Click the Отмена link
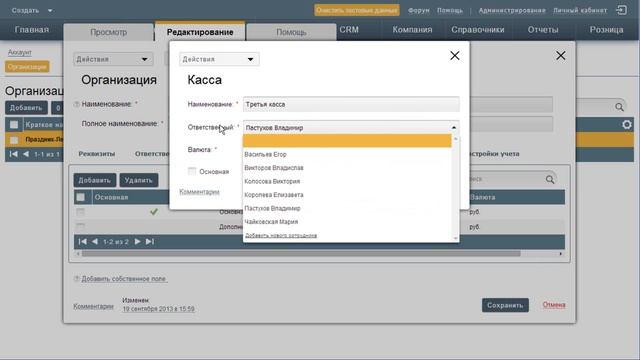The height and width of the screenshot is (360, 640). point(554,305)
